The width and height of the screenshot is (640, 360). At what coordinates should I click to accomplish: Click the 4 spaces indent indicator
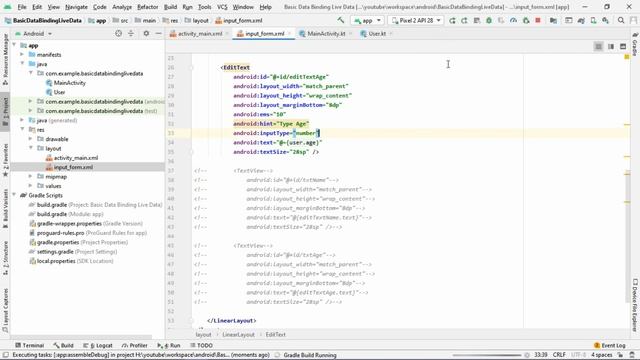(602, 355)
